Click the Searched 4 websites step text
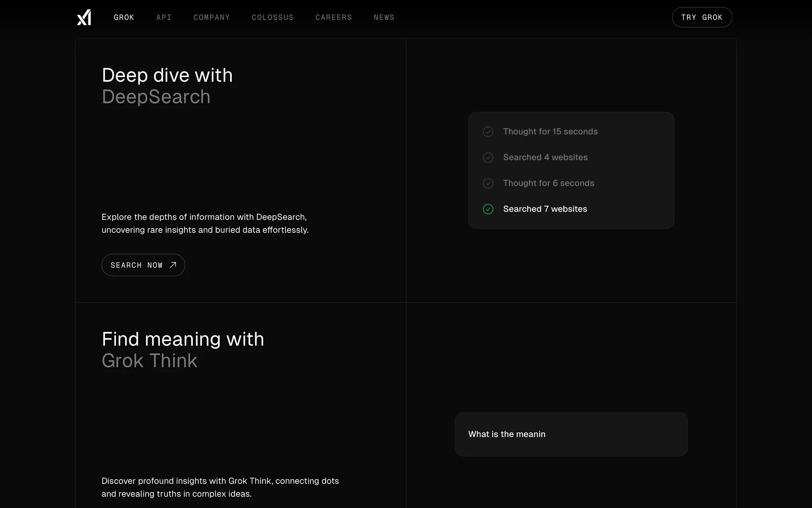The width and height of the screenshot is (812, 508). click(x=545, y=157)
